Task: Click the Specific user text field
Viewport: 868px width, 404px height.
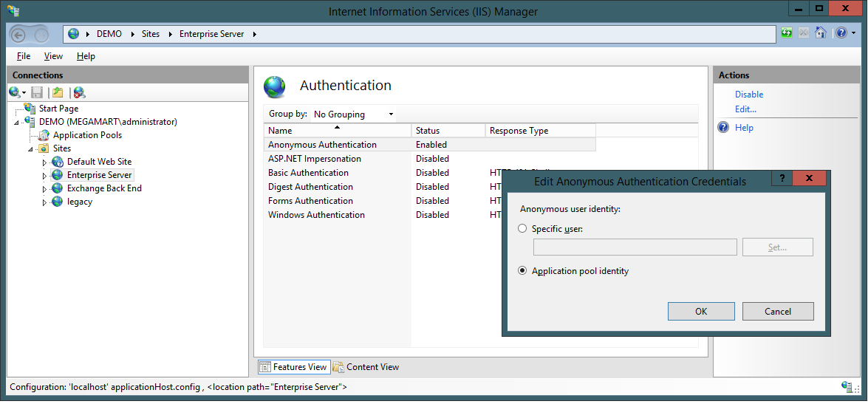Action: tap(635, 247)
